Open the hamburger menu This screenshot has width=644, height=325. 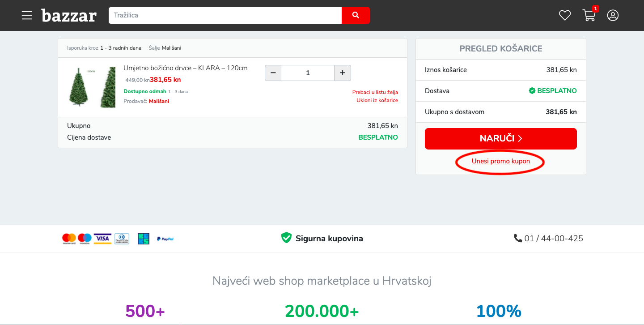27,15
